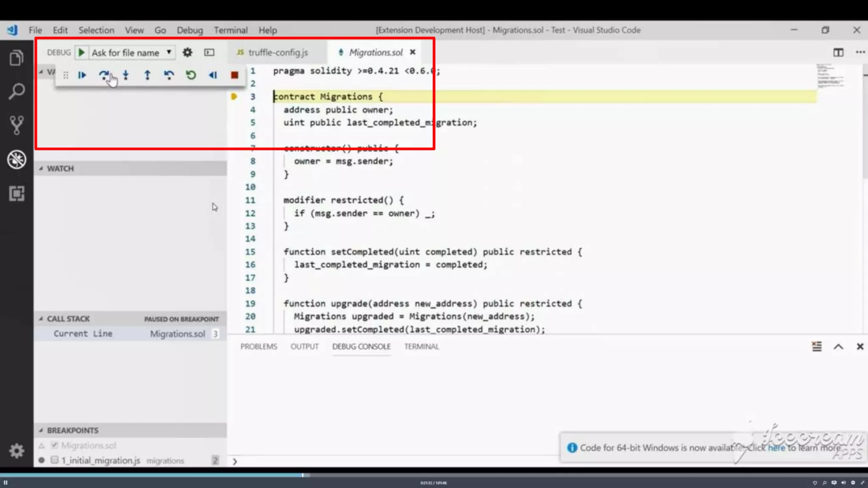Switch to the truffle-config.js tab
The image size is (868, 488).
pos(278,53)
